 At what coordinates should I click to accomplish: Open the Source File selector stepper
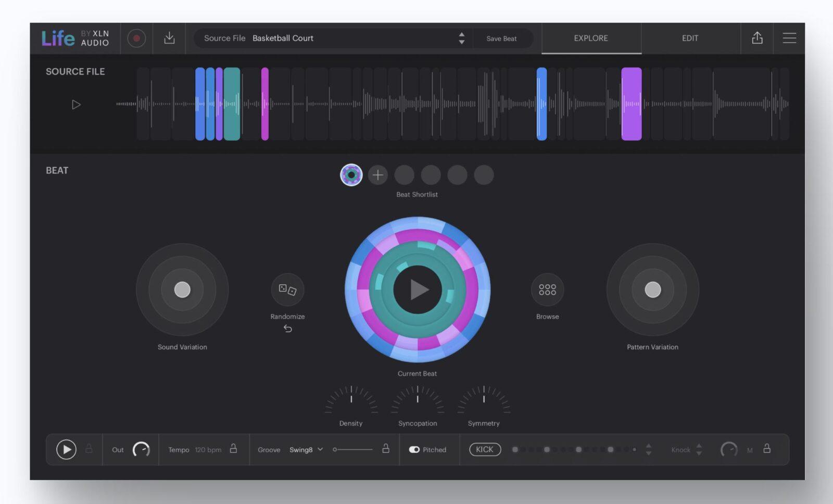point(461,38)
